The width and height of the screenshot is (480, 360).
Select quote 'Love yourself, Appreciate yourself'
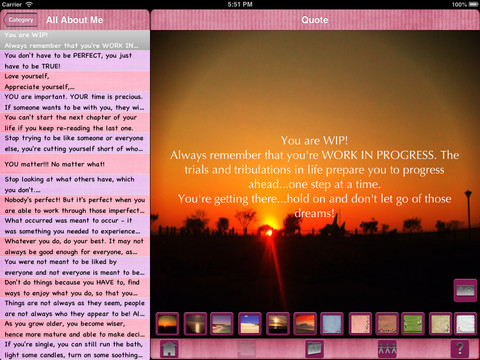point(75,81)
